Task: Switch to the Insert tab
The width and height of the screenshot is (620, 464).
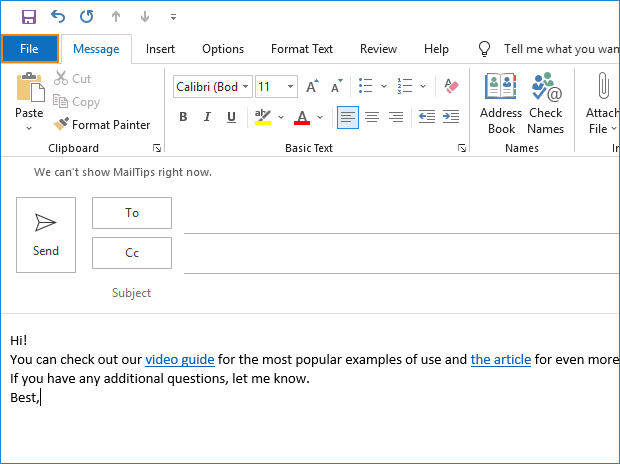Action: point(160,49)
